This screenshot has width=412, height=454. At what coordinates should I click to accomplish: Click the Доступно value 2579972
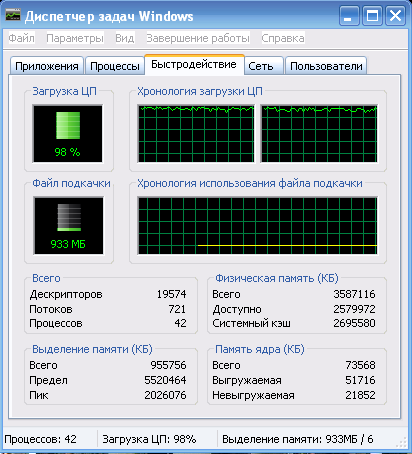(354, 309)
